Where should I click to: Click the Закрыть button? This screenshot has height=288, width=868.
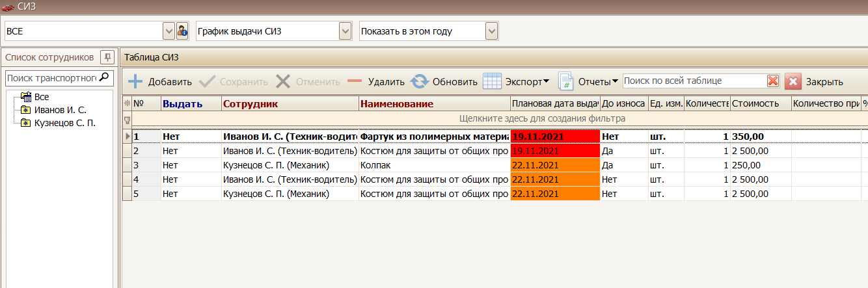click(814, 82)
